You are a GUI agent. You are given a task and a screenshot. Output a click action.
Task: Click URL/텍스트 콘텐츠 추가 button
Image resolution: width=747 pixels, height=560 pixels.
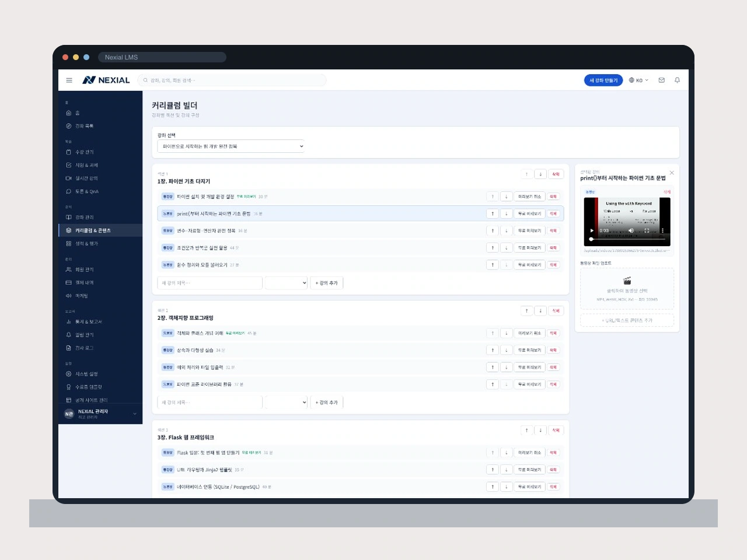tap(627, 320)
